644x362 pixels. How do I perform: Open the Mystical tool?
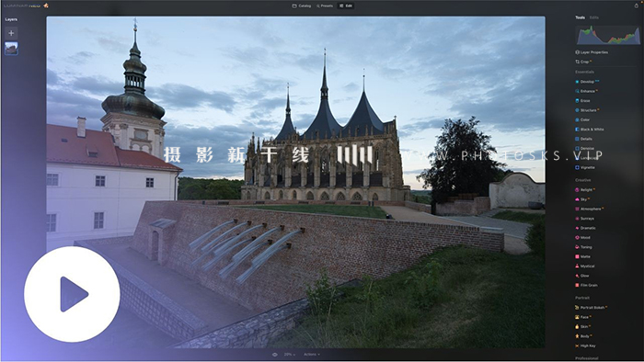[x=585, y=266]
